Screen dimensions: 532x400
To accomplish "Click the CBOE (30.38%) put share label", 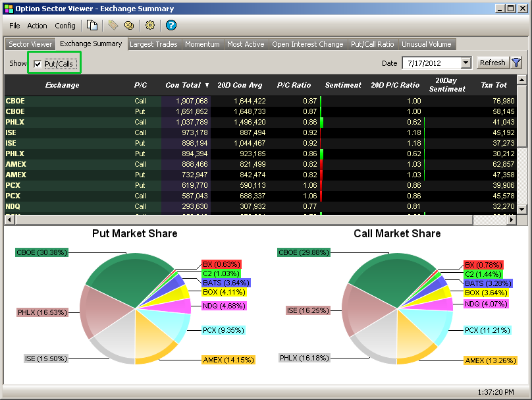I will click(41, 252).
